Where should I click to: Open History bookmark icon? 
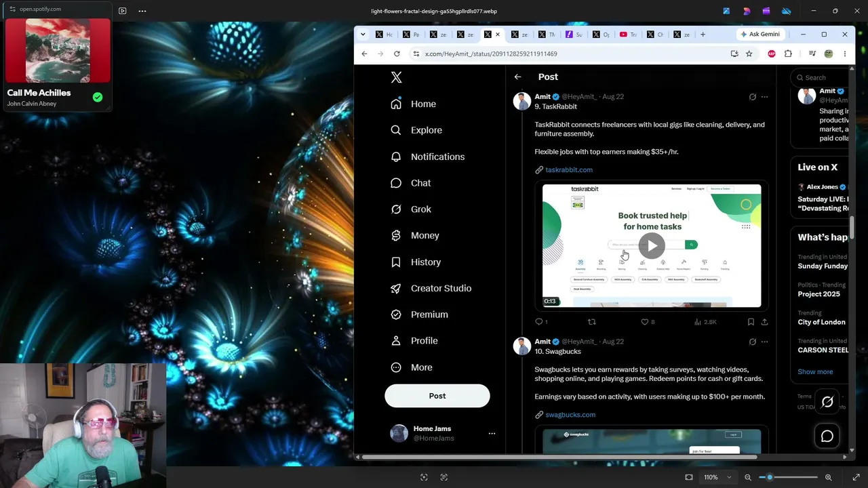coord(396,262)
